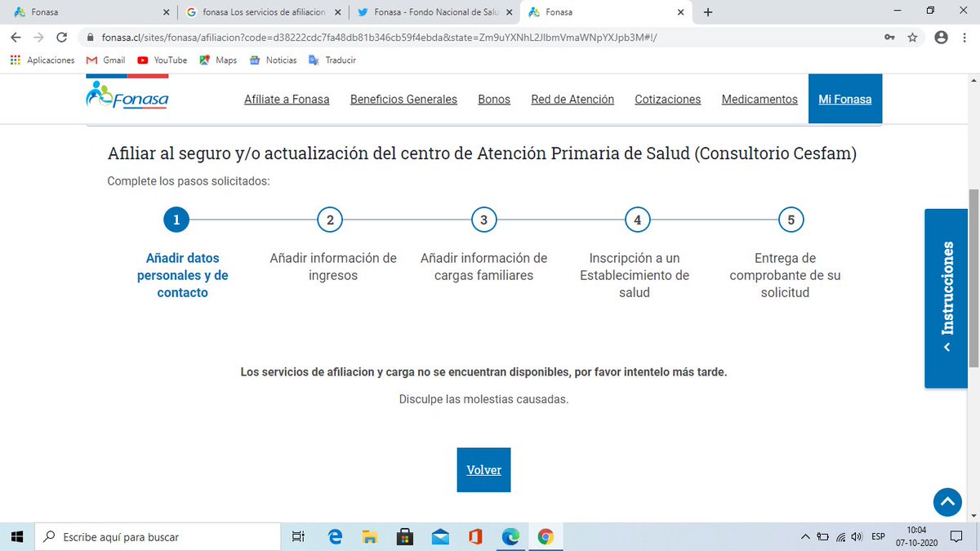The height and width of the screenshot is (551, 980).
Task: Click the Volver button
Action: click(483, 469)
